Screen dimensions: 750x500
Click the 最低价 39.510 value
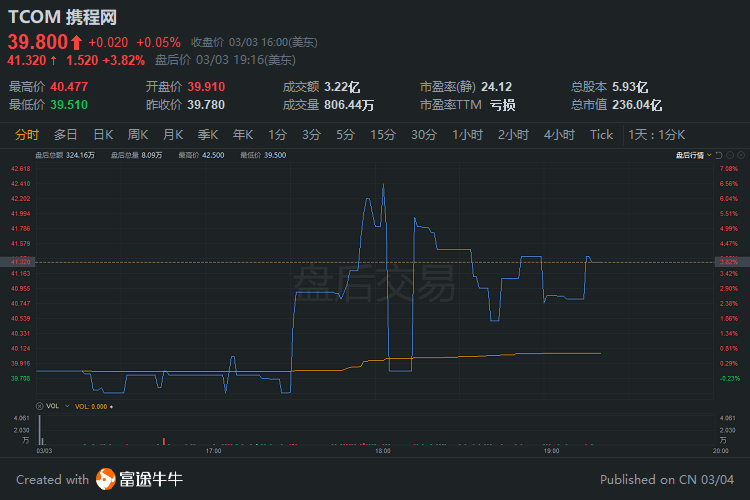(69, 105)
